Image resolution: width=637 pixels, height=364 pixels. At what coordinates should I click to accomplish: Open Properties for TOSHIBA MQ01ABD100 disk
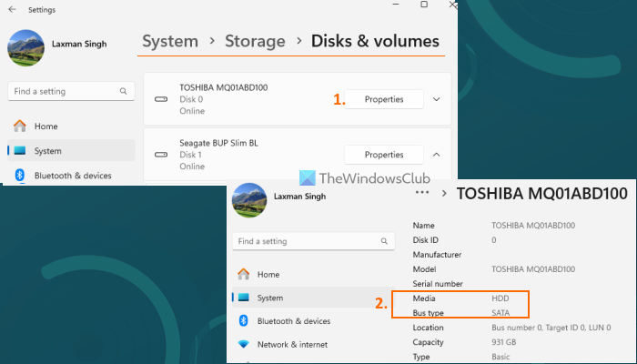pos(384,99)
